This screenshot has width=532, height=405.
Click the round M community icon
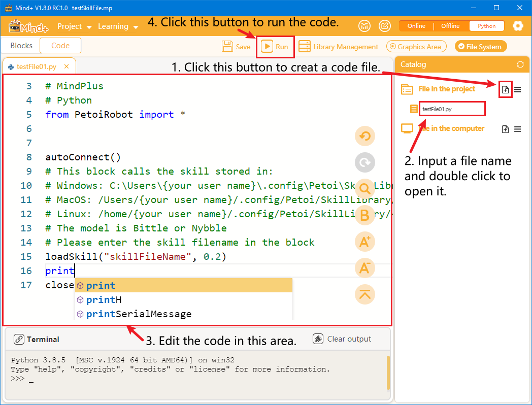point(364,26)
